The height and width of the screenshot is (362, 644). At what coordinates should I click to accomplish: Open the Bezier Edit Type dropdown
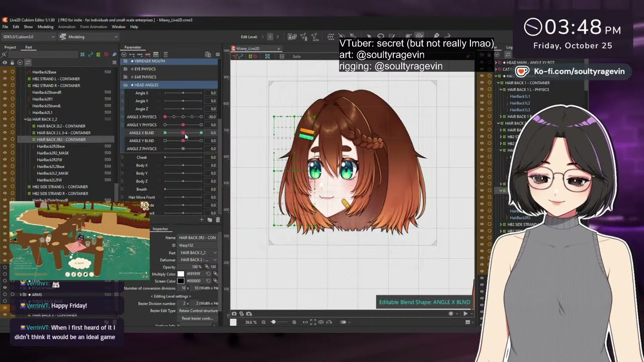(198, 311)
